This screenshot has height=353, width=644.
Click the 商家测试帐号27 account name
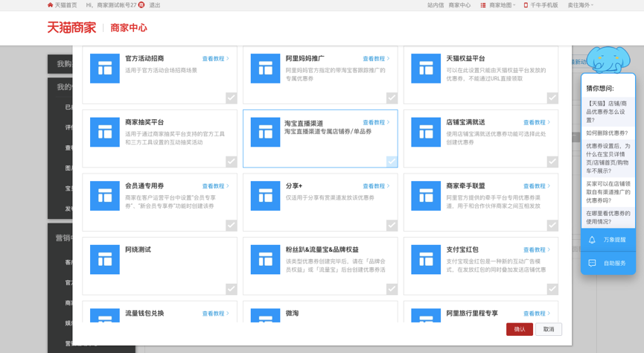coord(117,5)
